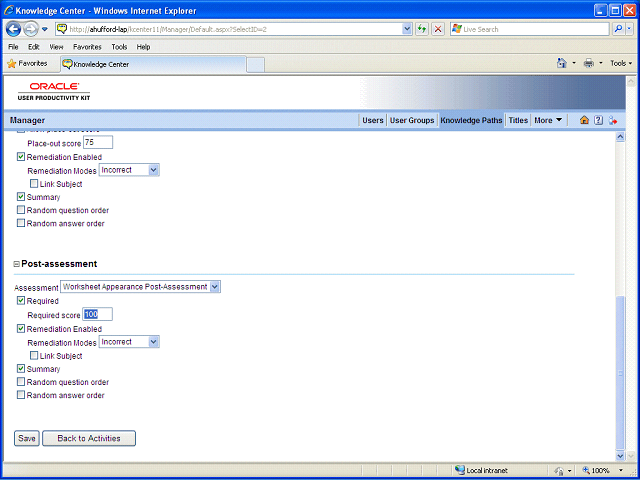Screen dimensions: 640x480
Task: Open the address bar history dropdown
Action: click(x=407, y=29)
